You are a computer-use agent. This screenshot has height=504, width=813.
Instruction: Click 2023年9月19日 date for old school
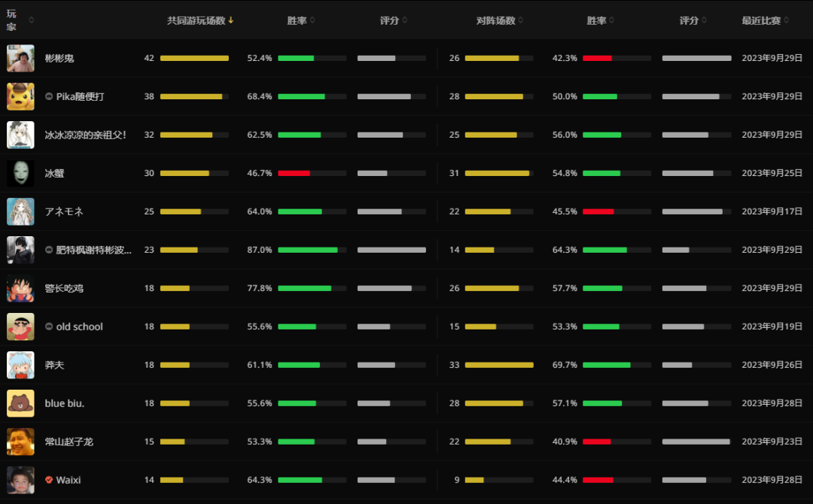pyautogui.click(x=772, y=326)
